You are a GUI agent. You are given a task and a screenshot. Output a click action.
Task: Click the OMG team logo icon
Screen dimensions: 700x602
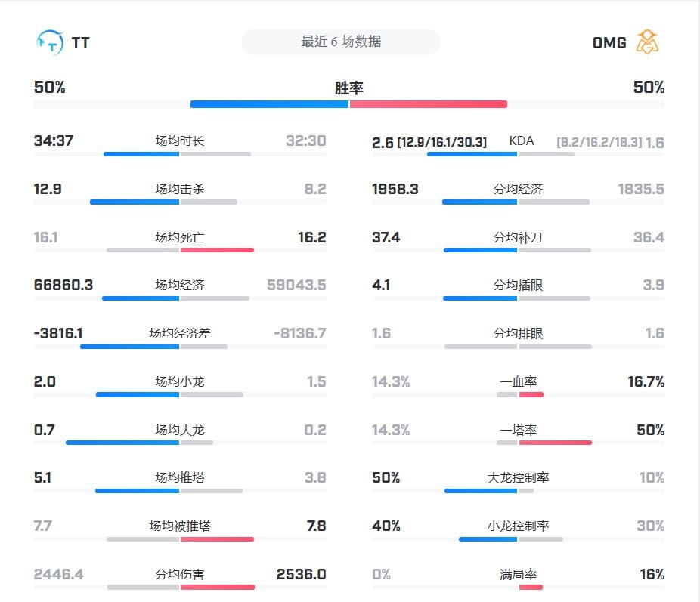click(x=647, y=42)
